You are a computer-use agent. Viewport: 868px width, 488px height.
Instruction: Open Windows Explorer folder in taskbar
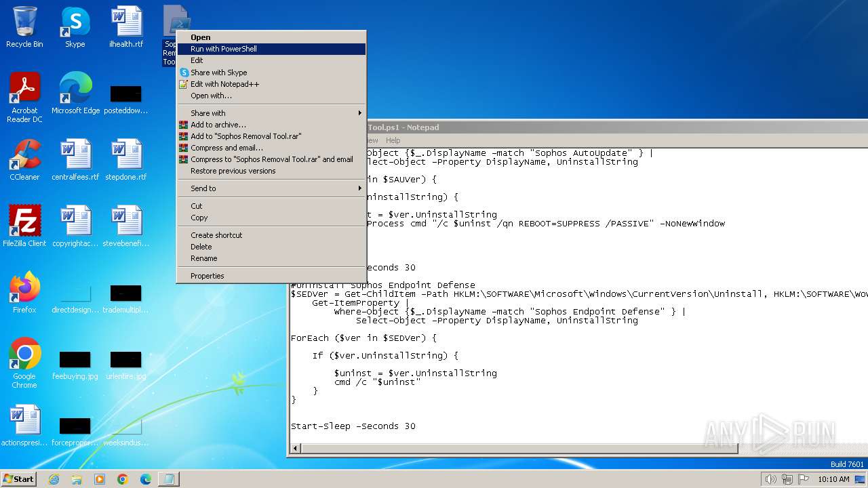tap(77, 479)
